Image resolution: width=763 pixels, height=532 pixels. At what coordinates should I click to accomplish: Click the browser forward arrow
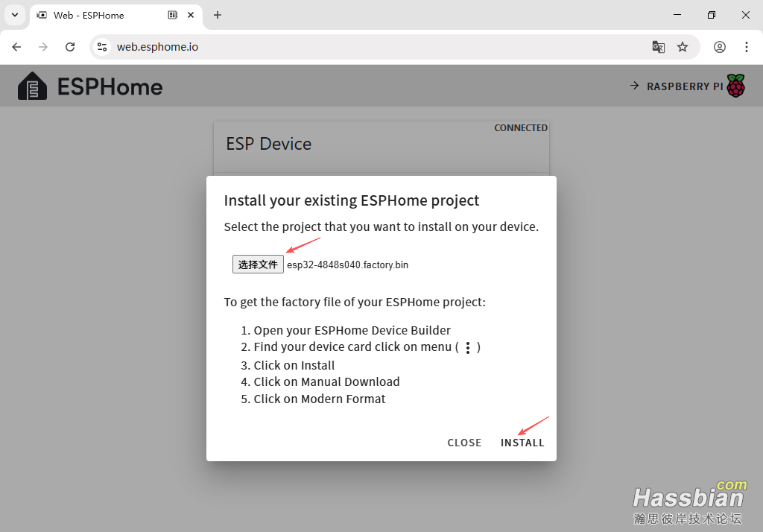point(43,47)
